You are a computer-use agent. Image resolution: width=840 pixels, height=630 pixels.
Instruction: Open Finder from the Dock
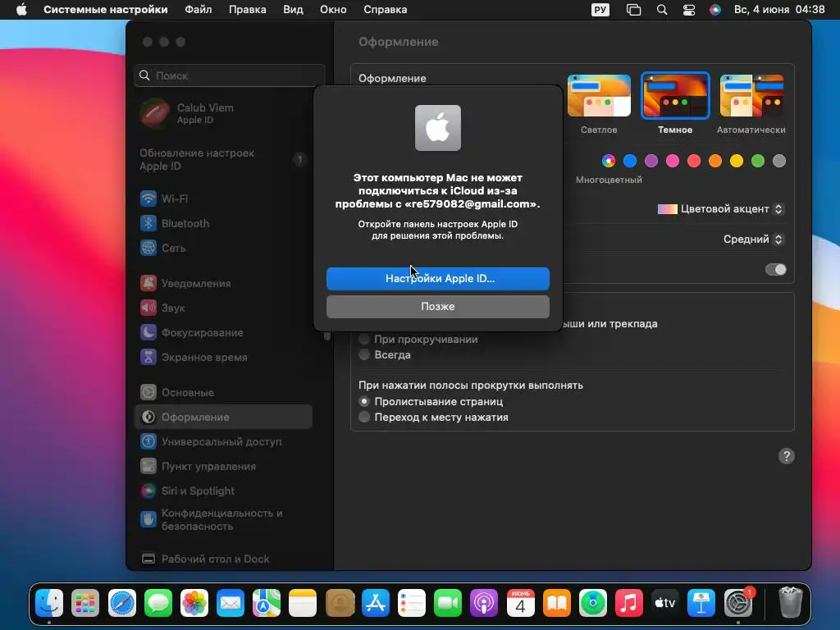click(49, 604)
